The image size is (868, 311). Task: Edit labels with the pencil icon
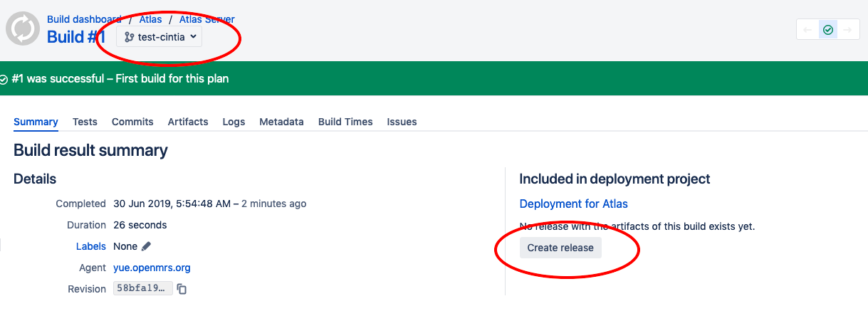tap(146, 246)
